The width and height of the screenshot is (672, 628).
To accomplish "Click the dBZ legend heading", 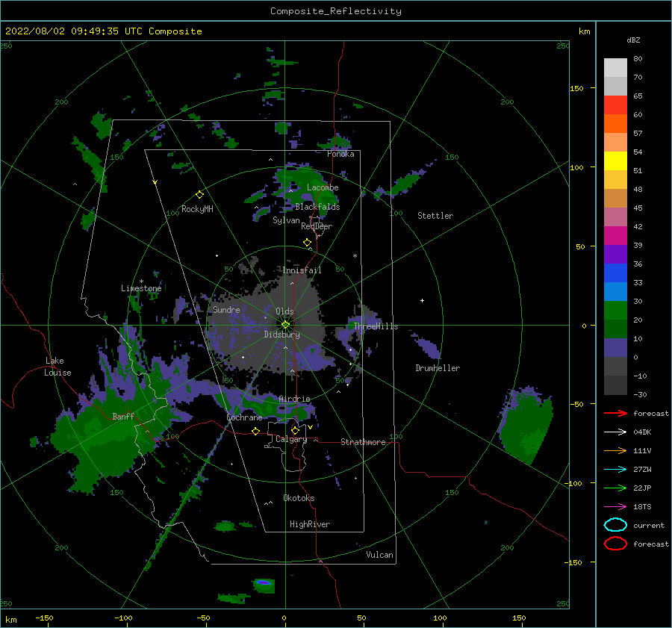I will click(x=633, y=40).
